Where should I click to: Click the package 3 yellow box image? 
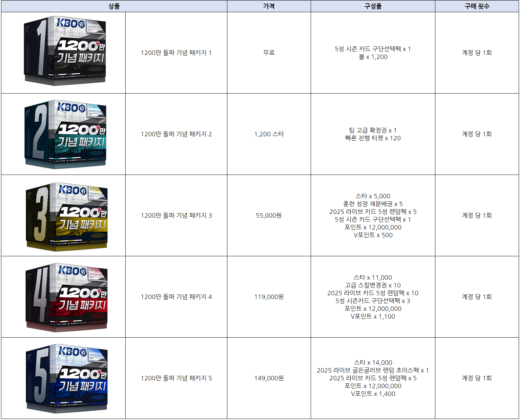[67, 217]
